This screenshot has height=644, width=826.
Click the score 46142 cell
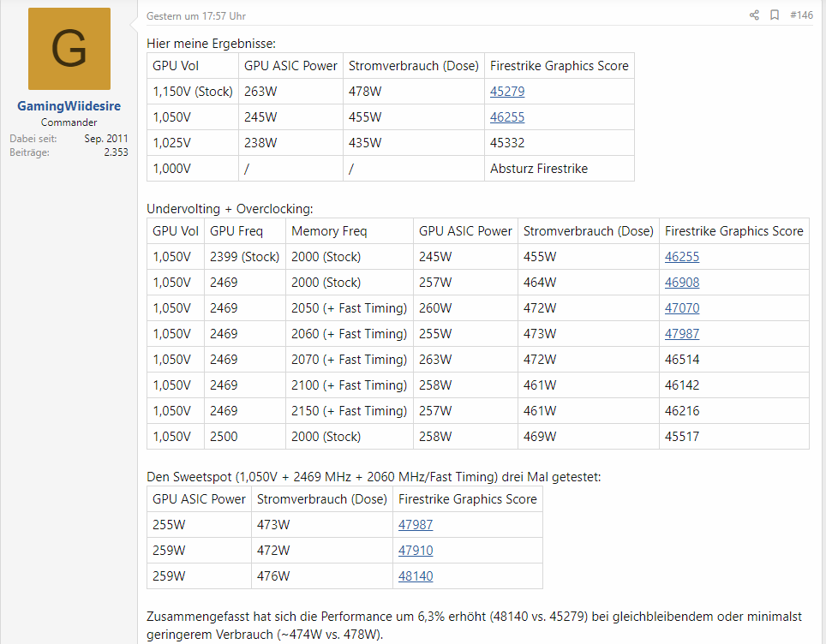734,385
